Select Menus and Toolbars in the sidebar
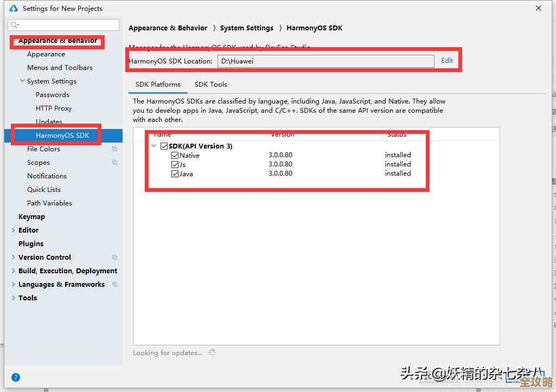The image size is (556, 392). point(60,68)
